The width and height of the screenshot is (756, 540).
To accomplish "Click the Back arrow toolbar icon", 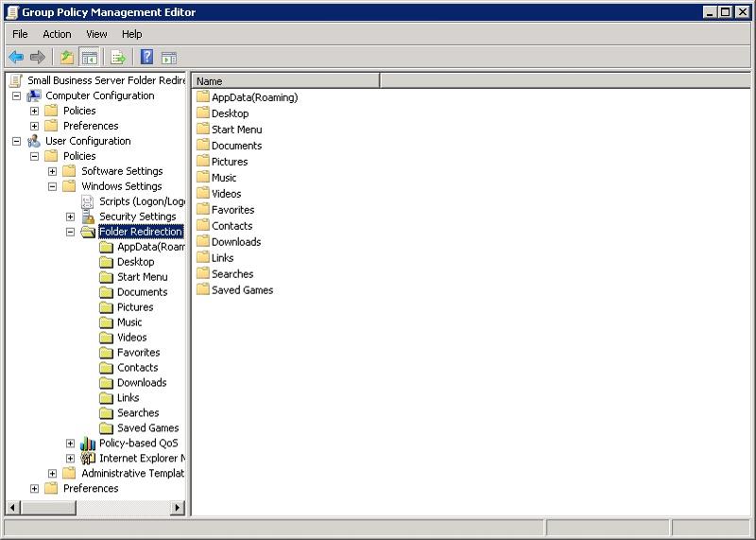I will coord(16,58).
